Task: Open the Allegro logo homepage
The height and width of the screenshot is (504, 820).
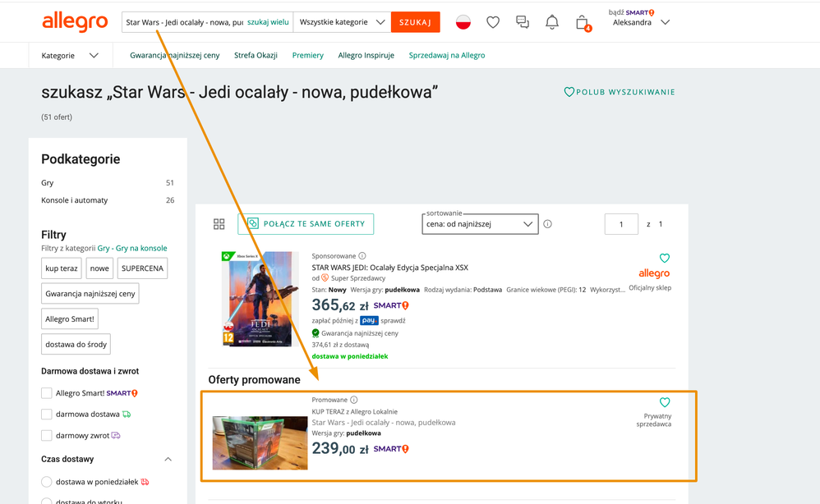Action: 75,22
